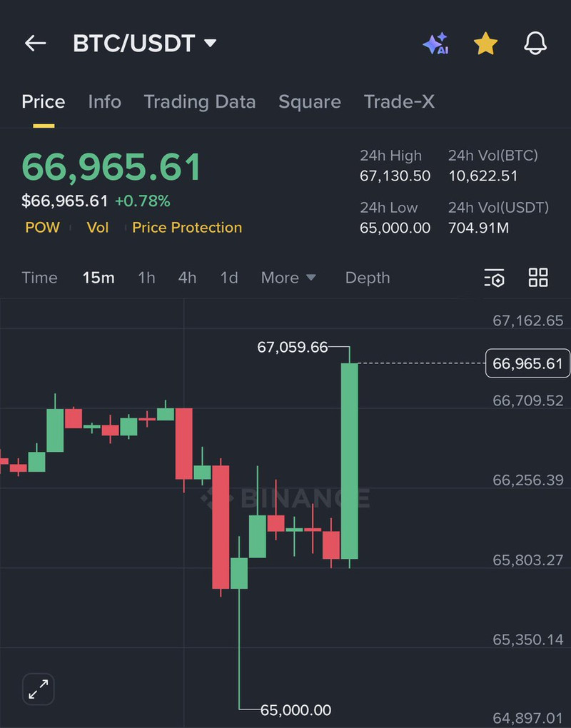Tap the back arrow icon
The height and width of the screenshot is (728, 571).
[35, 44]
